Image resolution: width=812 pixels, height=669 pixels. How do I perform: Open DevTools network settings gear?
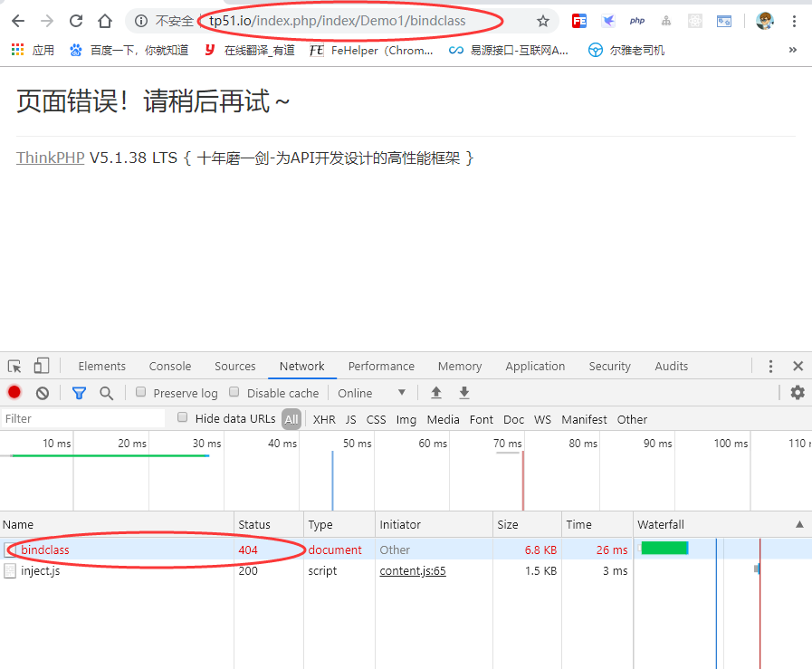pos(796,392)
